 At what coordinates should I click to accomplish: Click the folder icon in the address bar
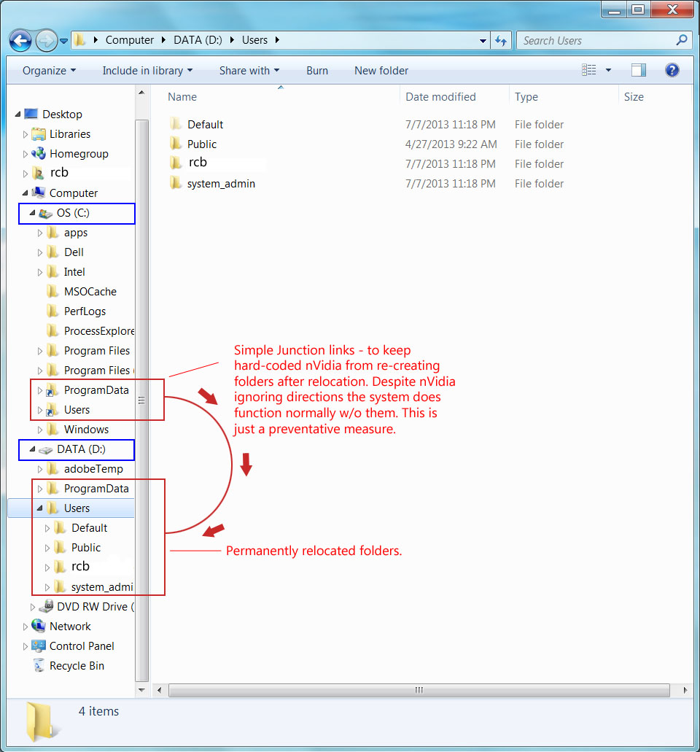click(79, 40)
